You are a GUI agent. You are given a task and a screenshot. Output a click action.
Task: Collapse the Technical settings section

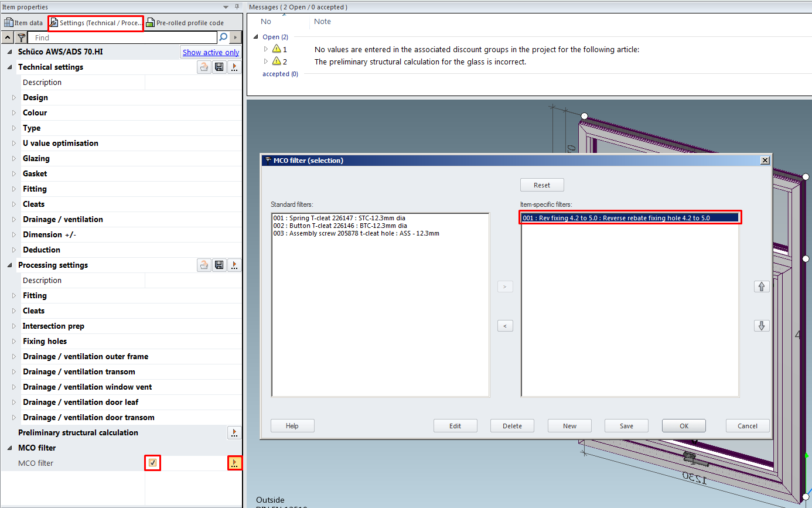click(x=10, y=67)
